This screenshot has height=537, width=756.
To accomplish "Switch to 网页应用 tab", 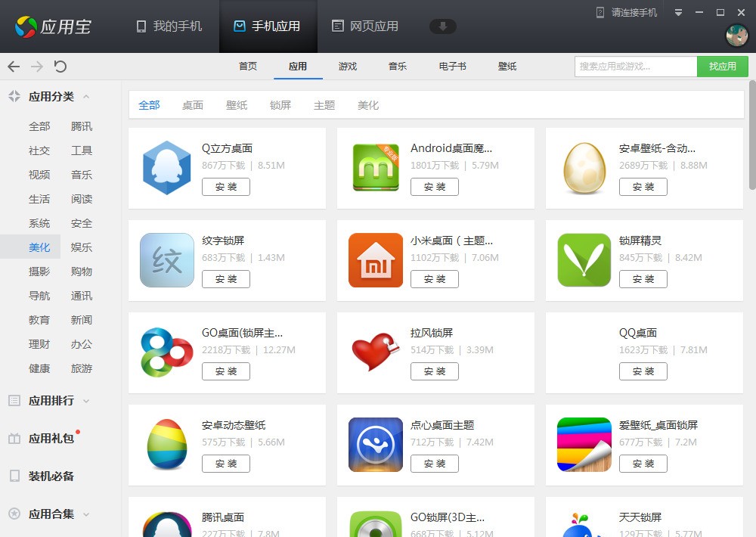I will [365, 26].
